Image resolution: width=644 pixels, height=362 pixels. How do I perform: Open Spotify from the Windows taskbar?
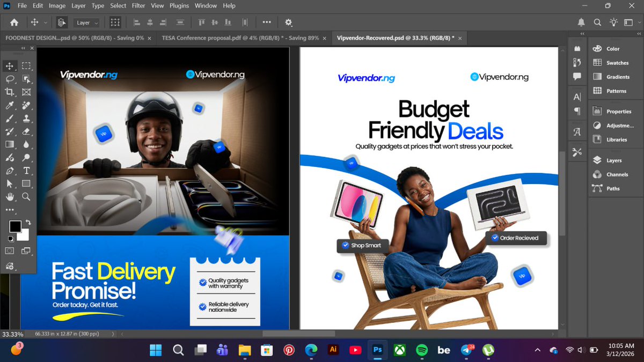click(x=422, y=350)
